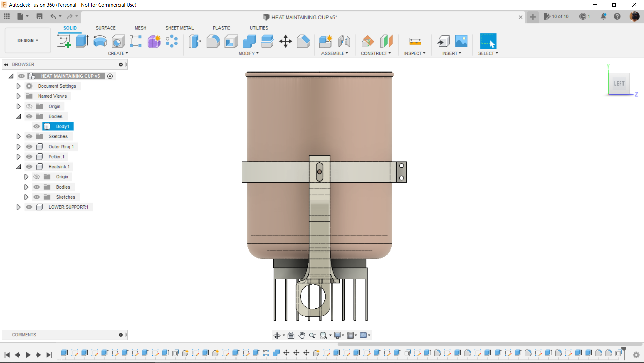The height and width of the screenshot is (363, 644).
Task: Expand the LOWER SUPPORT:1 component
Action: (18, 207)
